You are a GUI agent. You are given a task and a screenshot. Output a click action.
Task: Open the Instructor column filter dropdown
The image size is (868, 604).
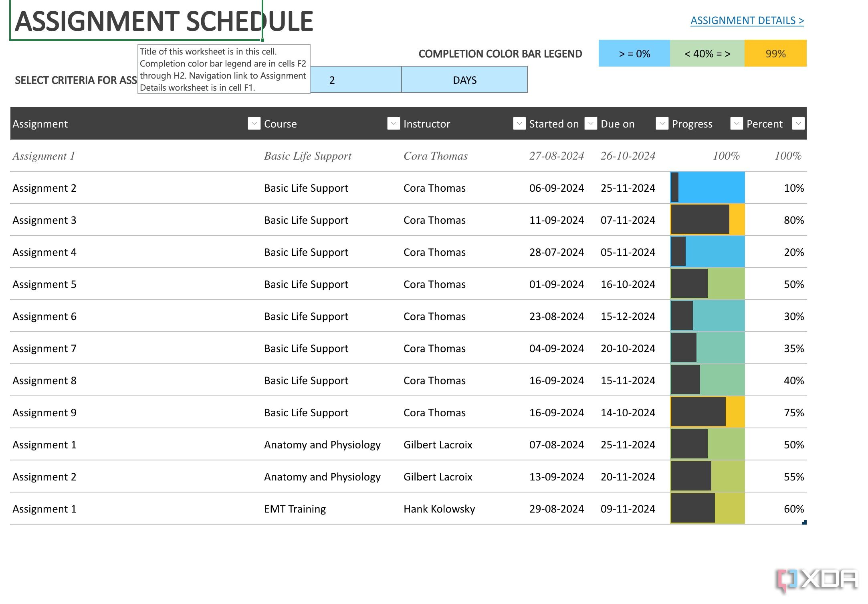point(519,124)
